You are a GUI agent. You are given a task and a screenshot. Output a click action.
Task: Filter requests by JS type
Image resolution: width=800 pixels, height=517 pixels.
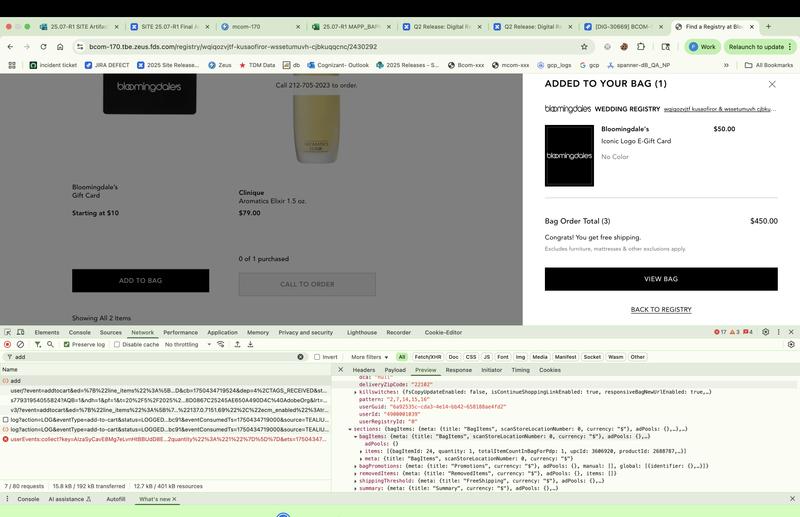pyautogui.click(x=487, y=357)
